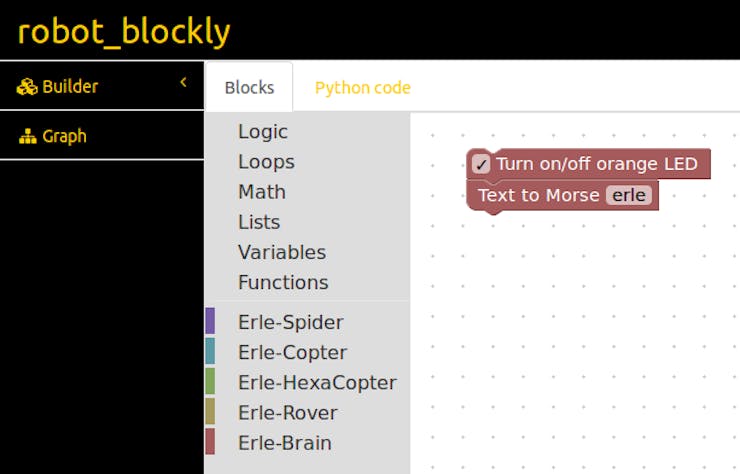740x474 pixels.
Task: Open the Graph menu item label
Action: [65, 136]
